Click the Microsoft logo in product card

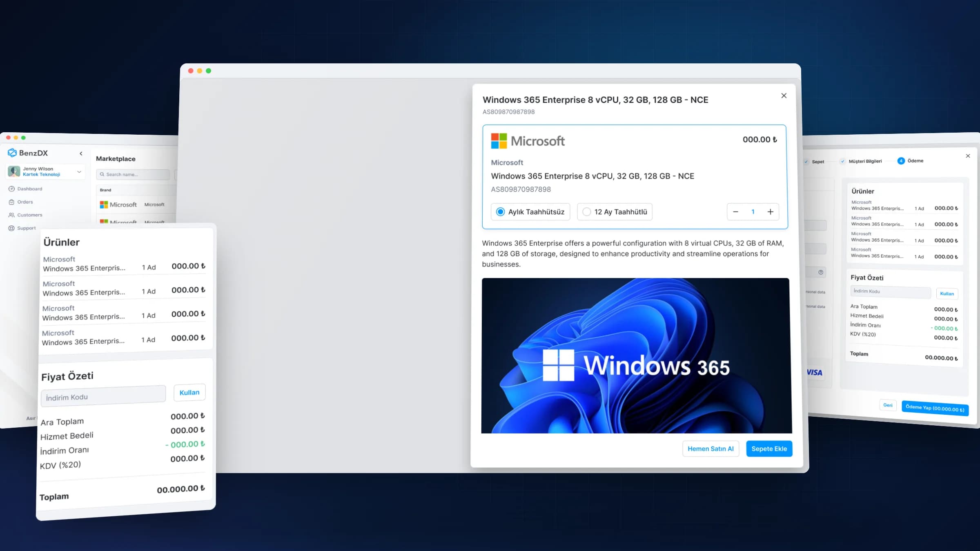[528, 141]
